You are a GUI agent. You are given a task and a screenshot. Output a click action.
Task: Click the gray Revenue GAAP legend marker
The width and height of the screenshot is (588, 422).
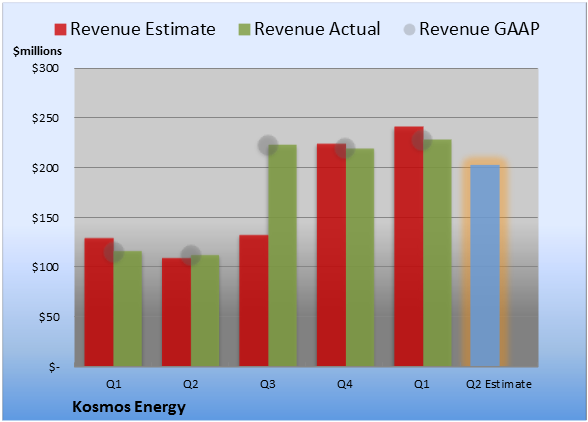coord(409,29)
